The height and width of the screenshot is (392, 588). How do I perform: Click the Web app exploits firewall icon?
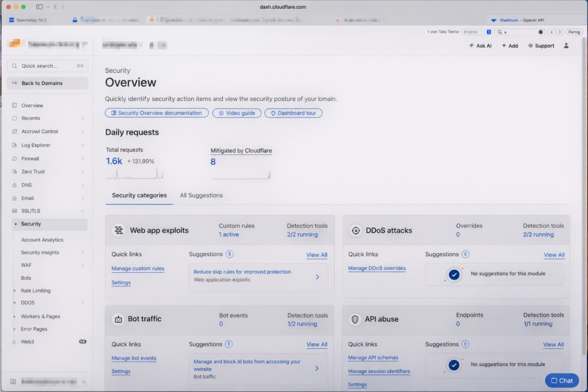(119, 231)
